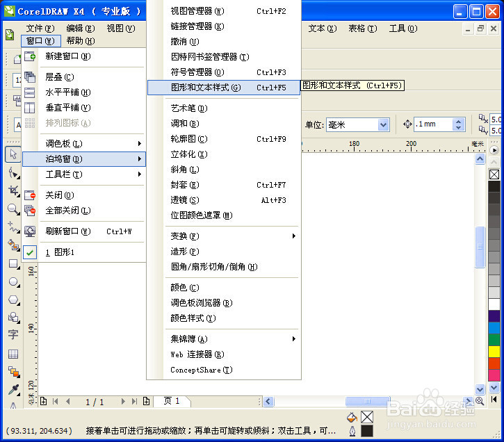This screenshot has height=442, width=504.
Task: Click the 水平平铺 tile icon
Action: point(30,92)
